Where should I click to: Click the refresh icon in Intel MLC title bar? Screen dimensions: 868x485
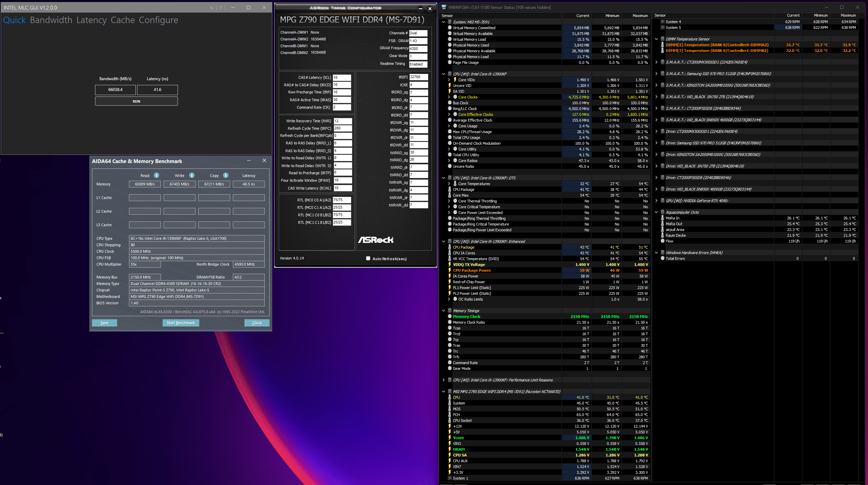pos(211,8)
